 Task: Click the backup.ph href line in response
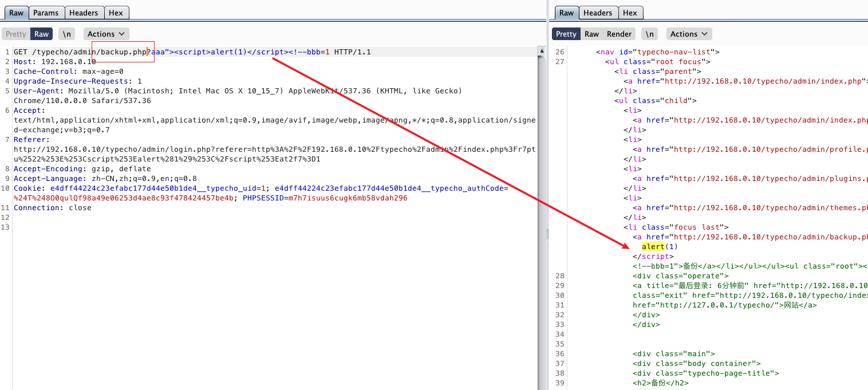pyautogui.click(x=750, y=237)
